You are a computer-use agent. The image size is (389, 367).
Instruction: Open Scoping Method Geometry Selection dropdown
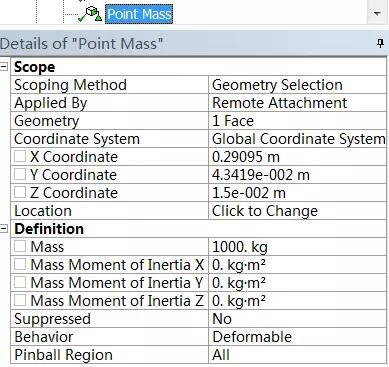(x=297, y=85)
